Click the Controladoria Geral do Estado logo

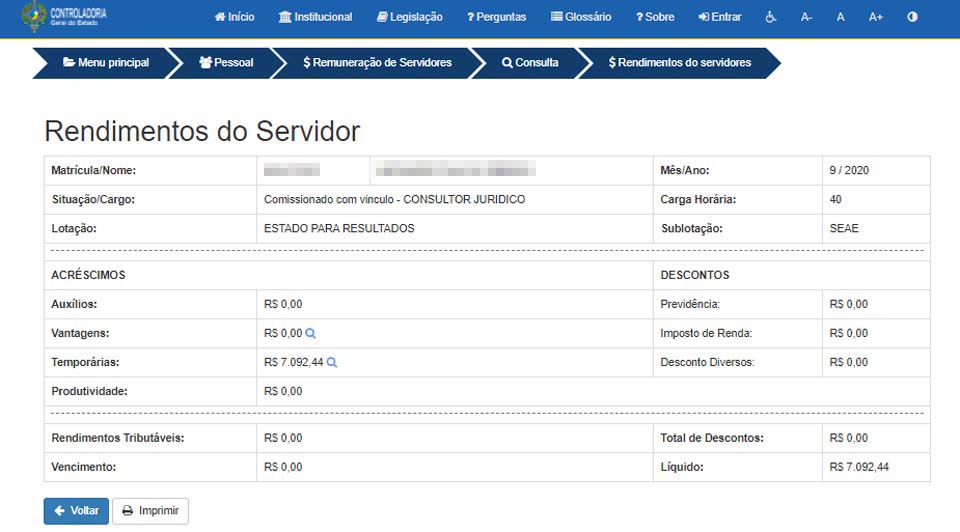[x=64, y=17]
